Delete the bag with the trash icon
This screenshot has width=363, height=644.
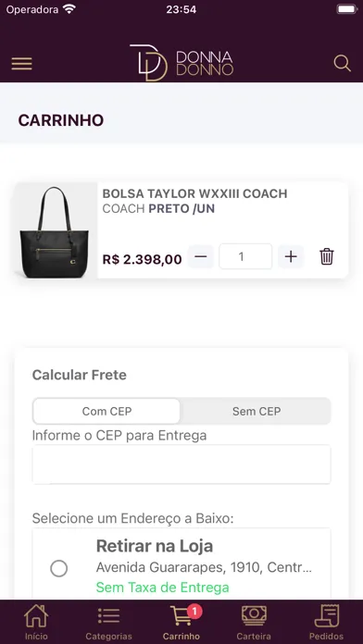[327, 256]
